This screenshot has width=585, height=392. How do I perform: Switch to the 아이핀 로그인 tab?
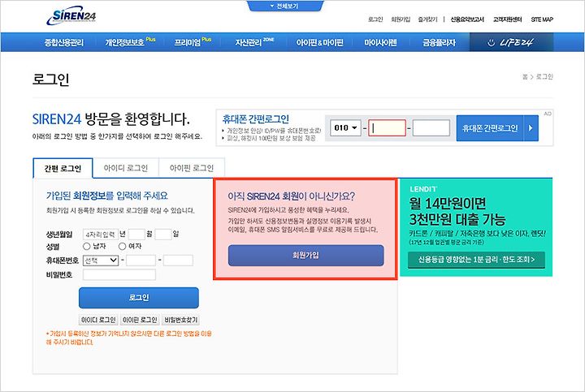pyautogui.click(x=192, y=168)
